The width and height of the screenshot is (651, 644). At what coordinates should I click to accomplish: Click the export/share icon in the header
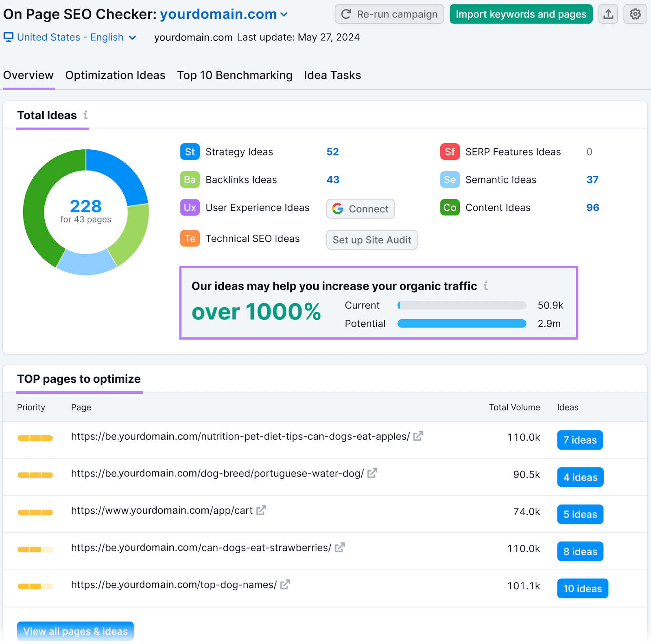coord(608,13)
